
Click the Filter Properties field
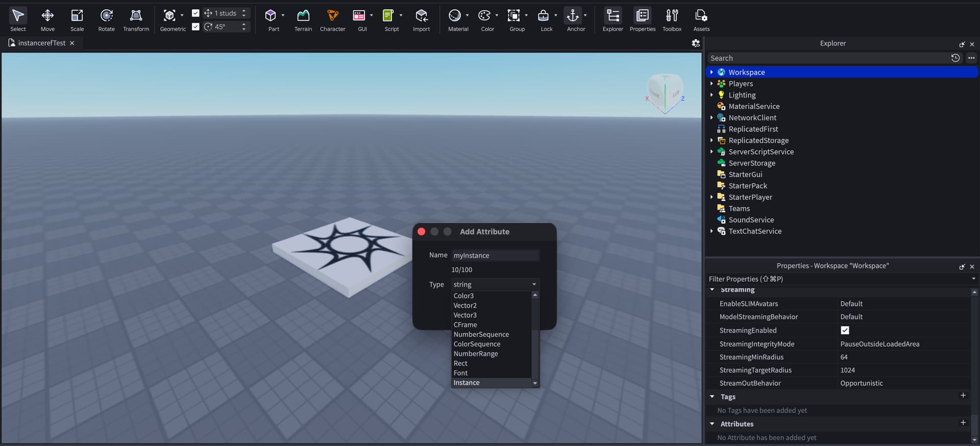point(839,279)
